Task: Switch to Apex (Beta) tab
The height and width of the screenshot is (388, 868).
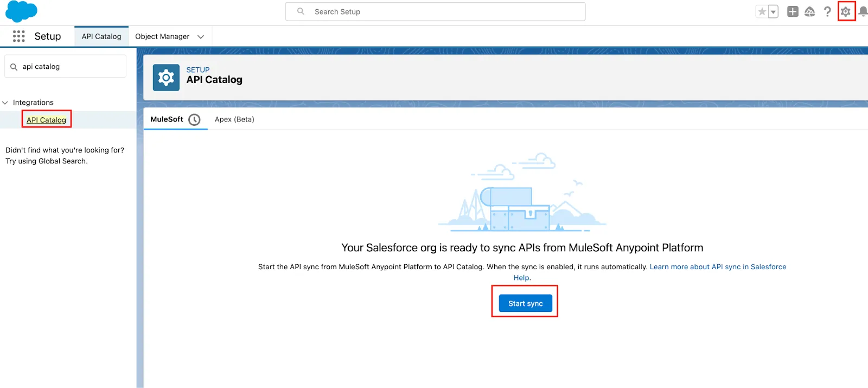Action: coord(234,119)
